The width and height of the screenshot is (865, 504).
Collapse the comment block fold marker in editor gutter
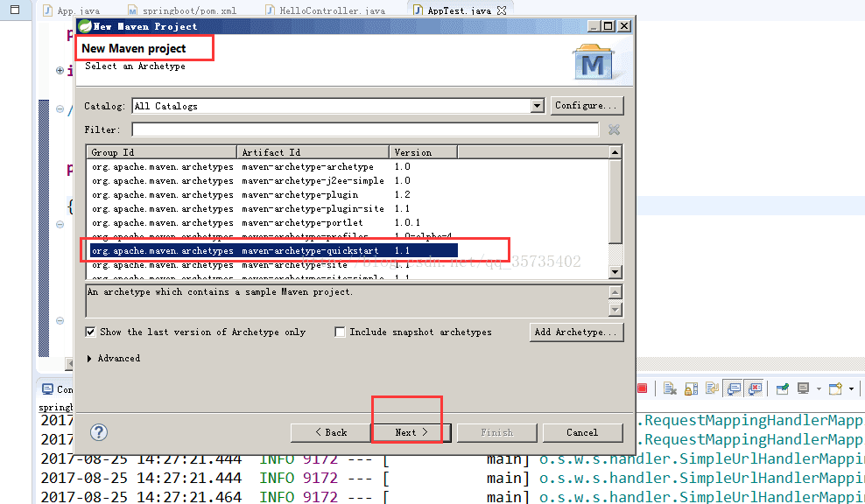[x=60, y=108]
